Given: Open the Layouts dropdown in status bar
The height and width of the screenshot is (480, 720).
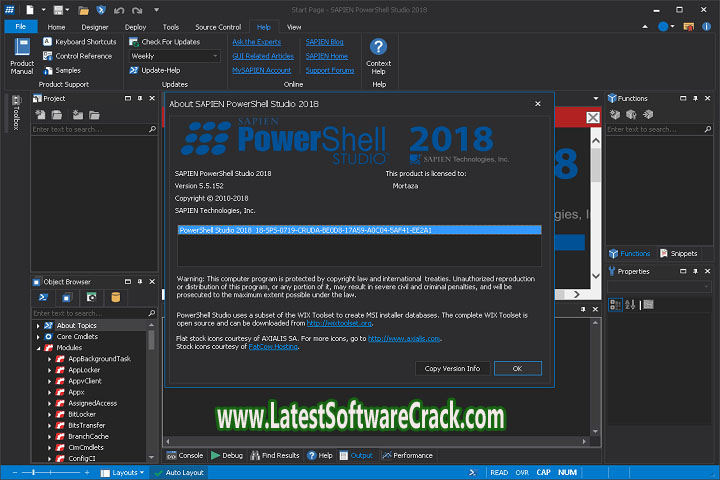Looking at the screenshot, I should [x=122, y=473].
